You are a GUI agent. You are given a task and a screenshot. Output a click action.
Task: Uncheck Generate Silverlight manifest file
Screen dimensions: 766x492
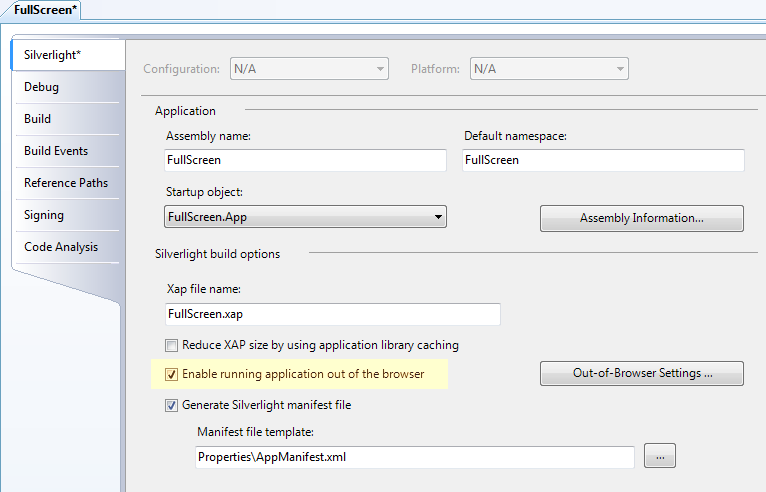[x=171, y=406]
